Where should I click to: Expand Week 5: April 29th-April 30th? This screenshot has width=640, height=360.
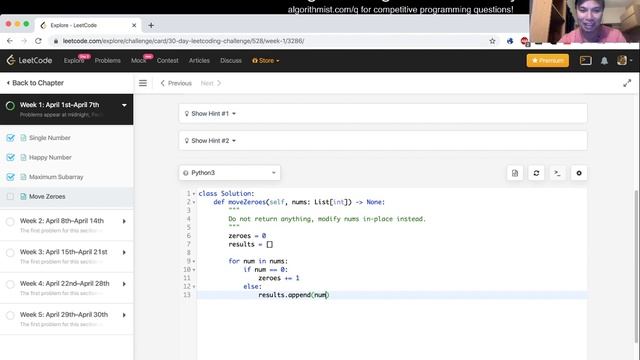[124, 315]
